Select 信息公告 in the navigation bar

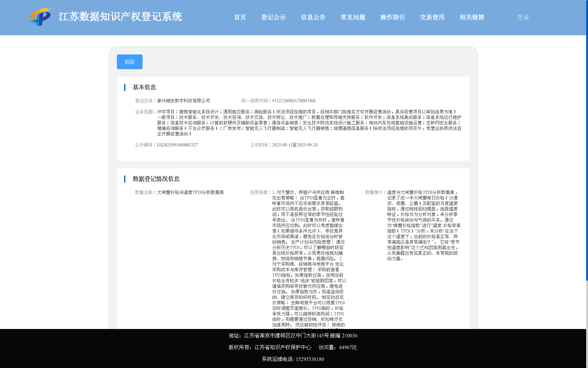coord(313,17)
